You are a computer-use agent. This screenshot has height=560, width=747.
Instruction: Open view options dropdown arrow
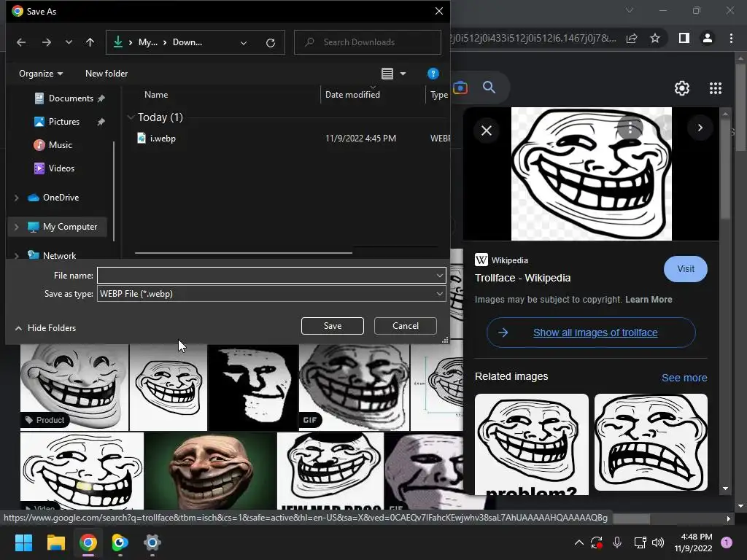pyautogui.click(x=403, y=74)
